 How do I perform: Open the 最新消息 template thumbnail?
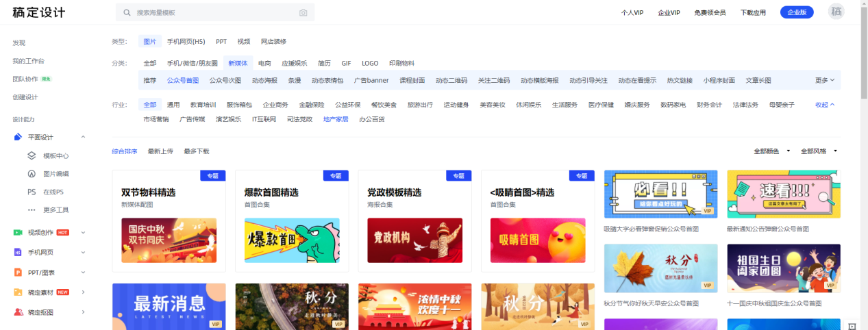click(x=169, y=307)
